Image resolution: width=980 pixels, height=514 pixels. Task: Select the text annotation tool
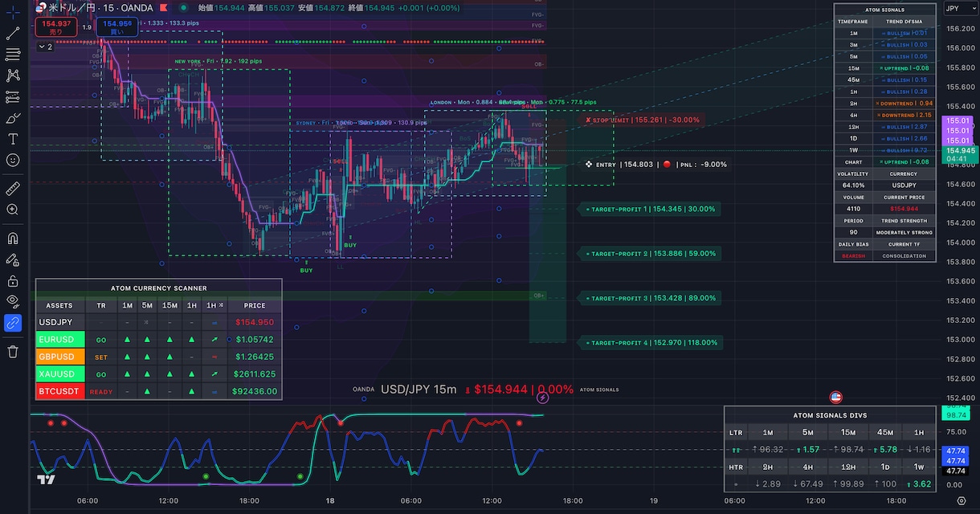13,139
